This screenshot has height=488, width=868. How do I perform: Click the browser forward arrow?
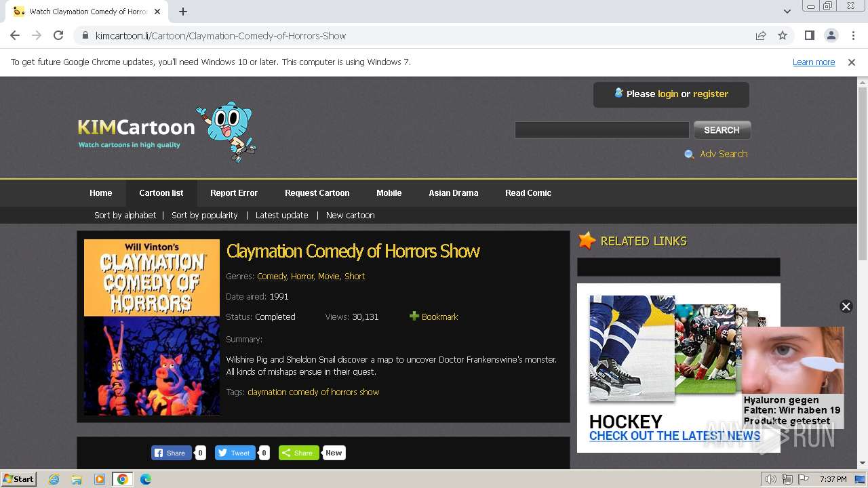37,35
